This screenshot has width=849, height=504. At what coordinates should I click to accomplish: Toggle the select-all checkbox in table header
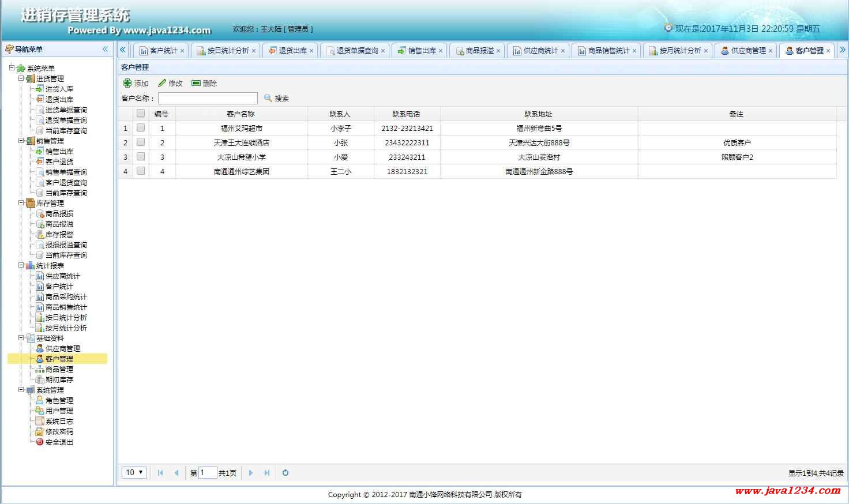pos(141,113)
